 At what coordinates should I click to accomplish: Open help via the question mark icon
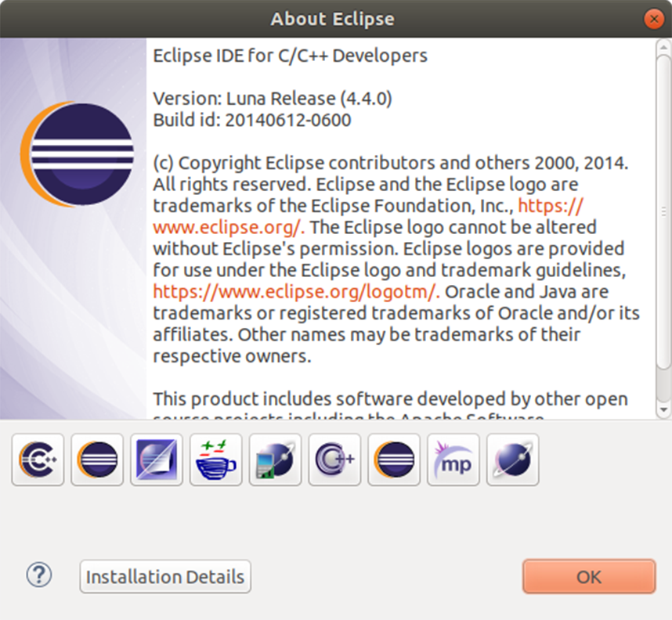click(x=39, y=575)
